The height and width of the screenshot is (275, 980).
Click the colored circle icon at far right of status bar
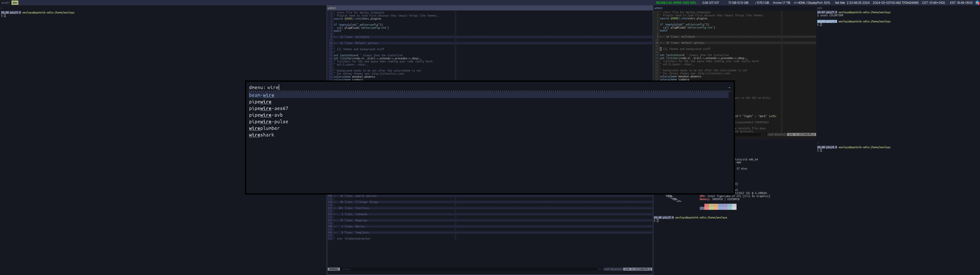pyautogui.click(x=977, y=2)
